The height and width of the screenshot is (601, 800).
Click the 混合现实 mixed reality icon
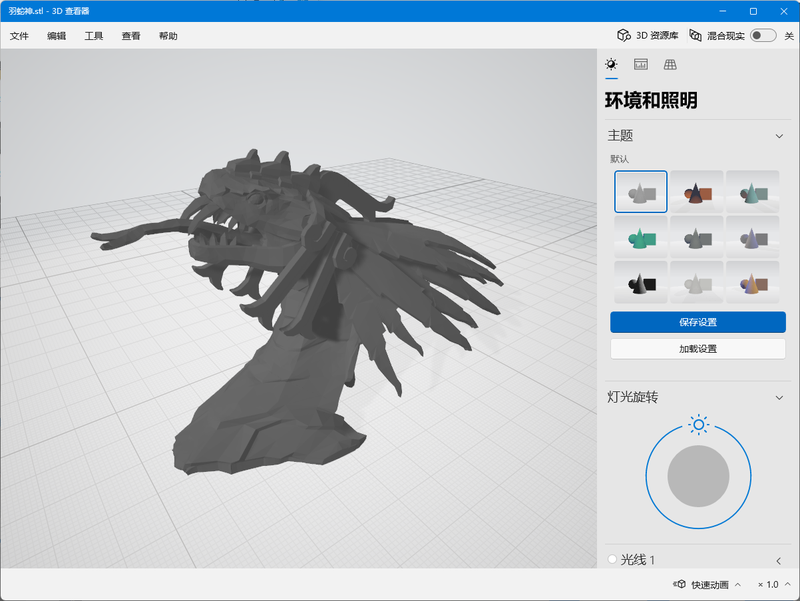click(x=695, y=35)
